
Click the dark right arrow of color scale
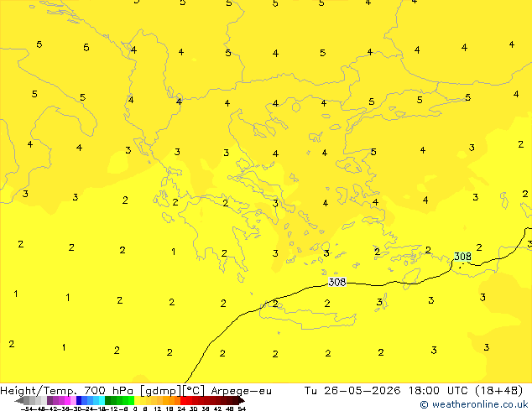pyautogui.click(x=241, y=401)
